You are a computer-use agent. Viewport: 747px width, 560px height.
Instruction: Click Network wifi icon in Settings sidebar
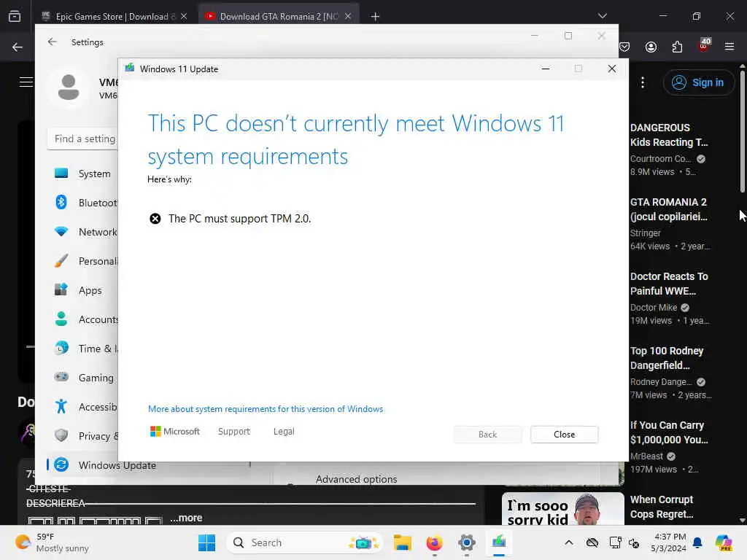tap(61, 231)
